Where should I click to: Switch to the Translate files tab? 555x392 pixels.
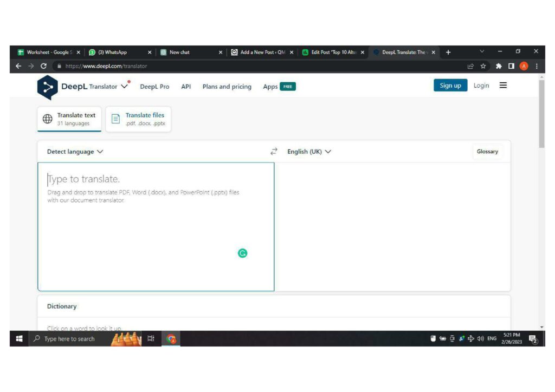pos(138,119)
